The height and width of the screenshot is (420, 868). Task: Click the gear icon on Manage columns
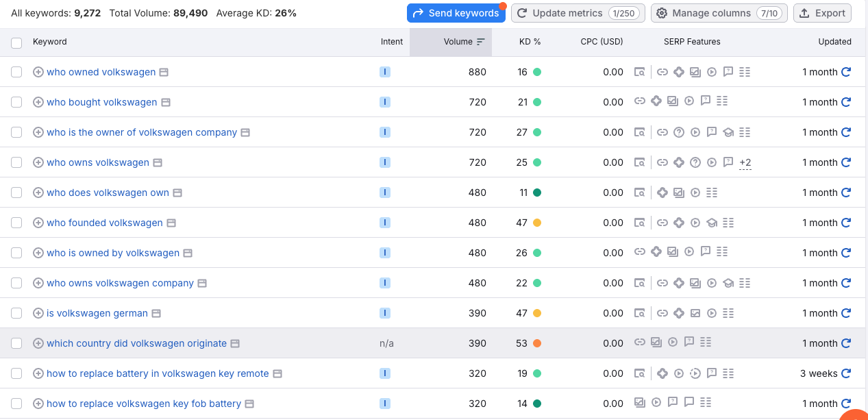click(x=662, y=12)
